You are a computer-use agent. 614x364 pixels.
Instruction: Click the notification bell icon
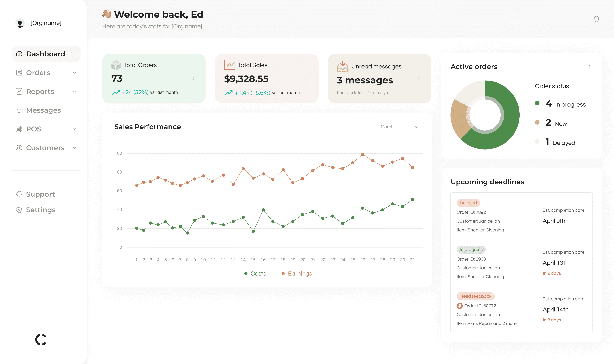596,19
